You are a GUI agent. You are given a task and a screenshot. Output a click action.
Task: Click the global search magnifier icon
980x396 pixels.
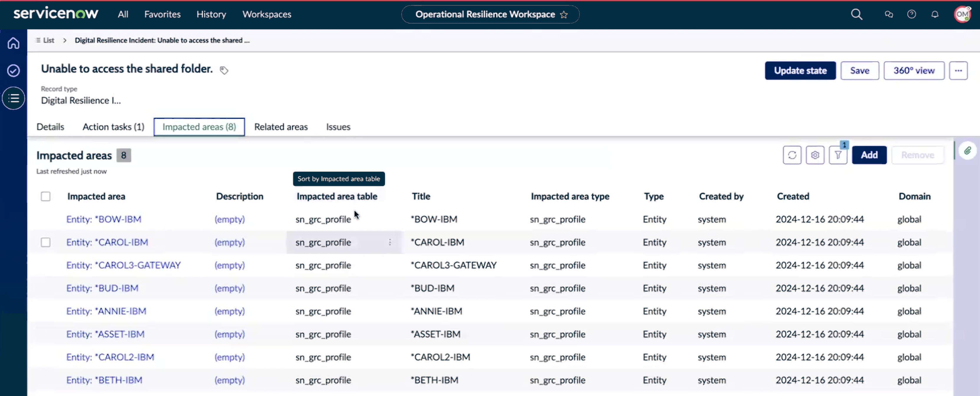click(856, 14)
